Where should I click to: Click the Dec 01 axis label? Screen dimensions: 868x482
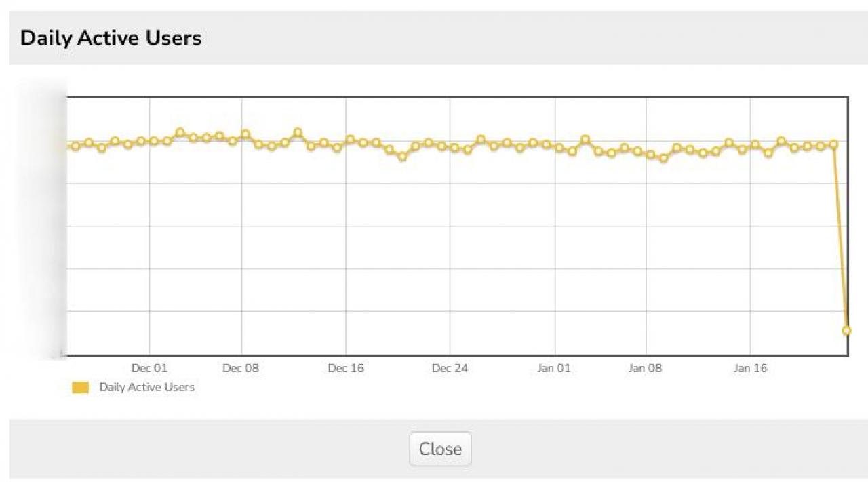click(x=149, y=368)
